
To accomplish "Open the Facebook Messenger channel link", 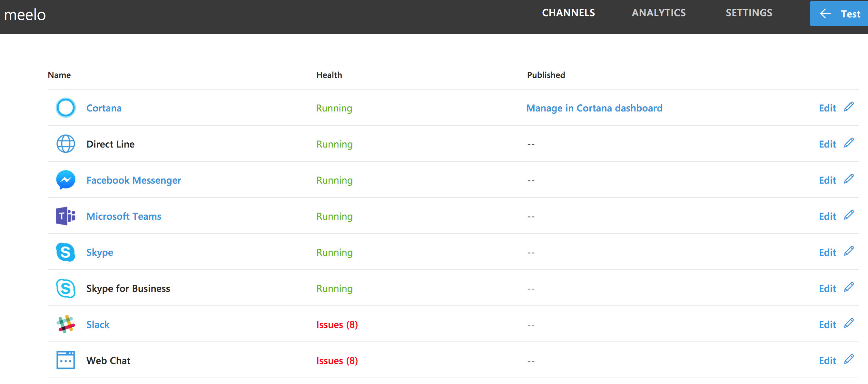I will point(133,180).
